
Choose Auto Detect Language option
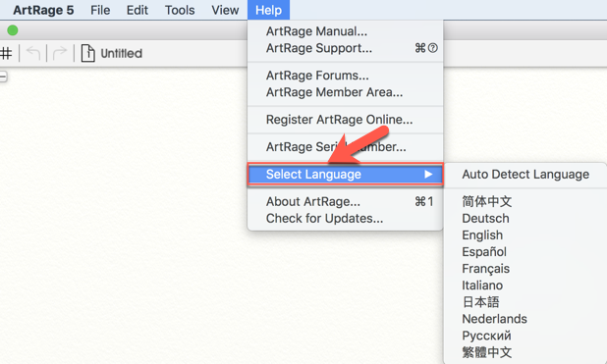click(x=525, y=175)
